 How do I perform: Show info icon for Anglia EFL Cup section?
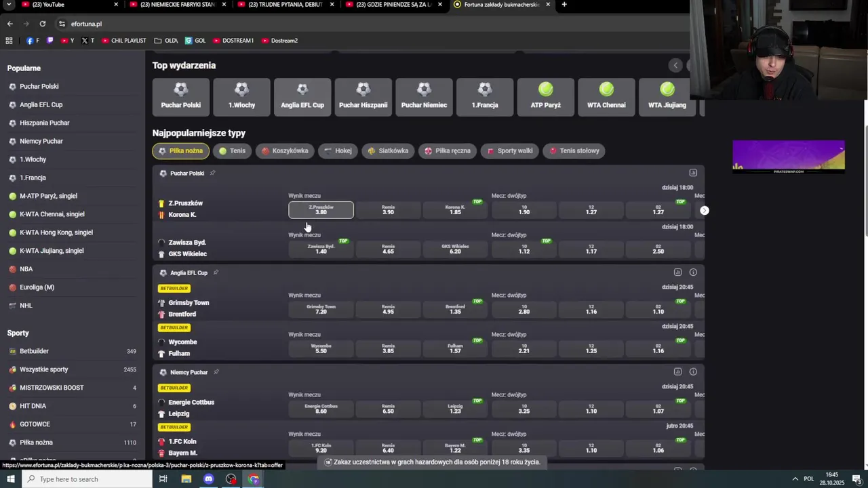(693, 272)
